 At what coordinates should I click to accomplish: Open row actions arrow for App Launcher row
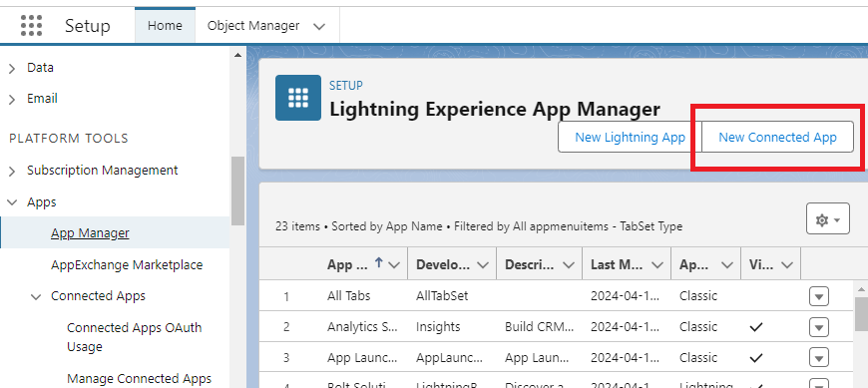click(x=819, y=357)
